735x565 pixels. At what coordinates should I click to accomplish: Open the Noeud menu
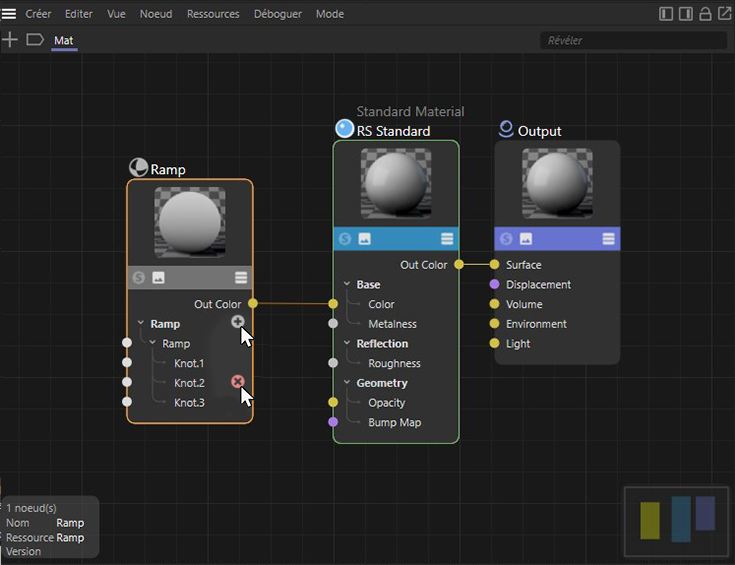point(155,14)
